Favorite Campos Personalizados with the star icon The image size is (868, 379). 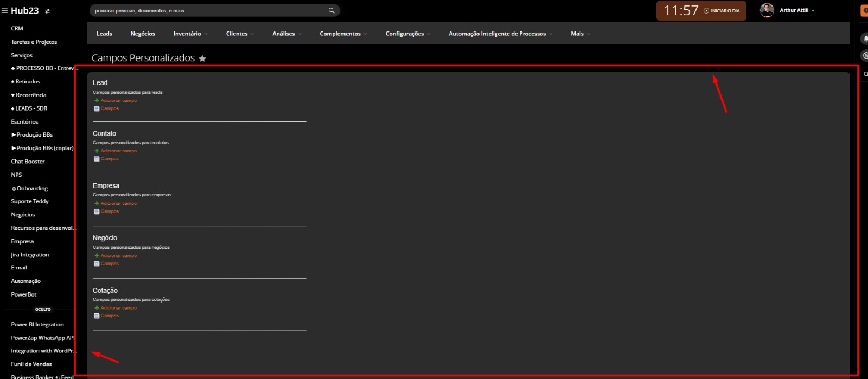[202, 59]
